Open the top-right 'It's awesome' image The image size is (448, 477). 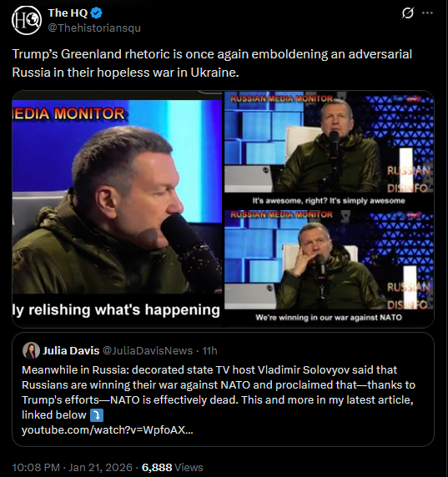[329, 149]
